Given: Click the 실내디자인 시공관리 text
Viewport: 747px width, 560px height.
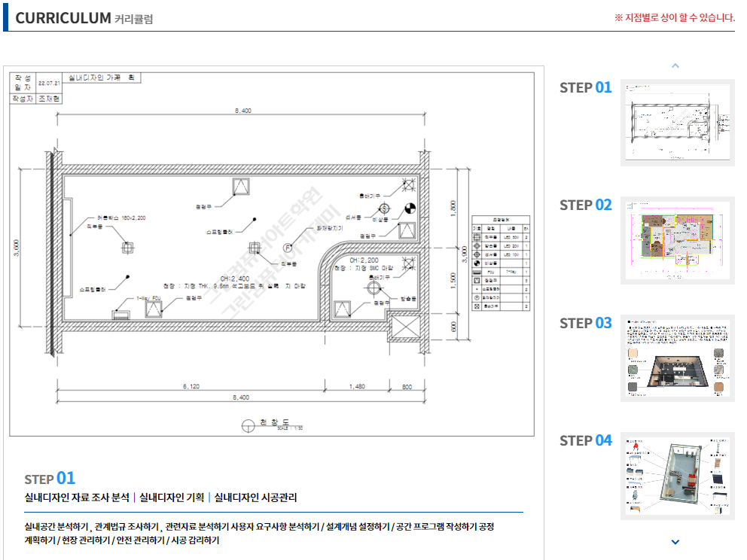Looking at the screenshot, I should pyautogui.click(x=255, y=498).
